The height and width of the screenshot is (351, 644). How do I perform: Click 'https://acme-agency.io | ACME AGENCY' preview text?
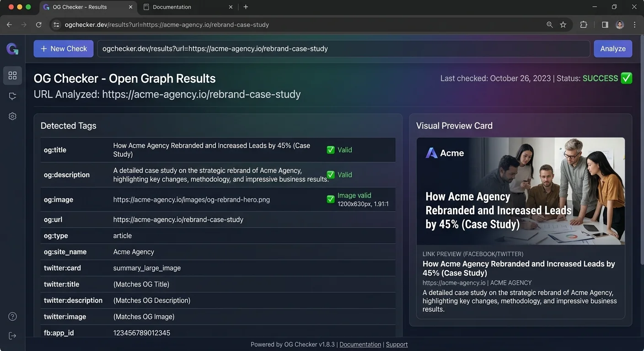(477, 283)
